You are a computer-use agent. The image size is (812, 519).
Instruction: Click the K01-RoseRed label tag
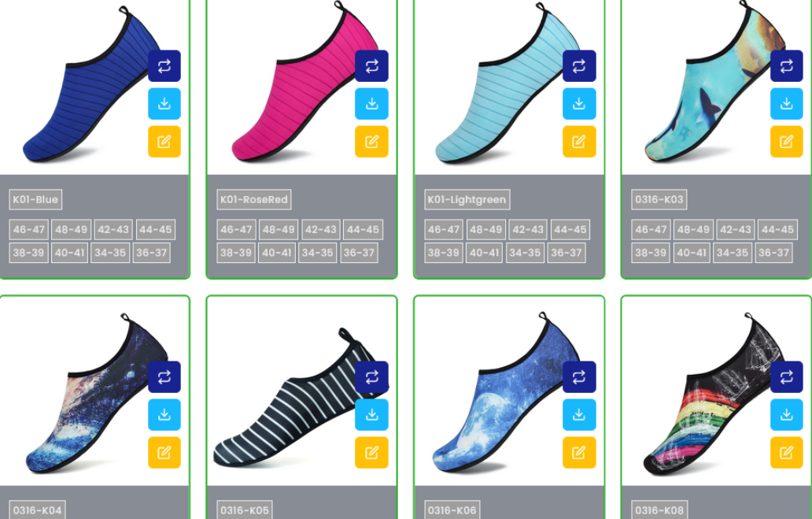253,199
